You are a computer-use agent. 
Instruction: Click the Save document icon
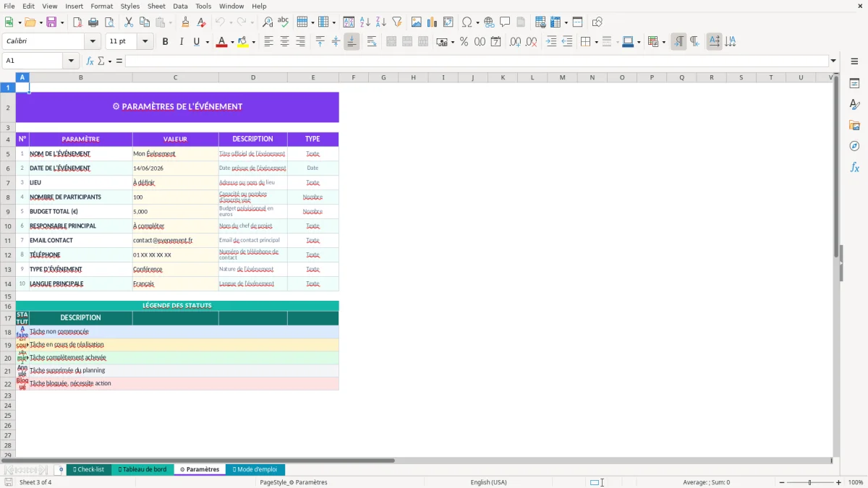pos(51,22)
